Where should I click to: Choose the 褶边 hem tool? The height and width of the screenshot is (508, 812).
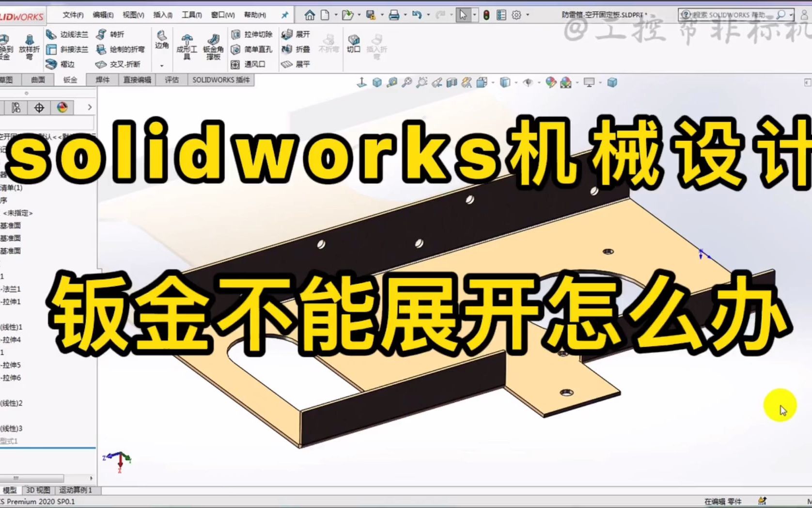click(60, 64)
